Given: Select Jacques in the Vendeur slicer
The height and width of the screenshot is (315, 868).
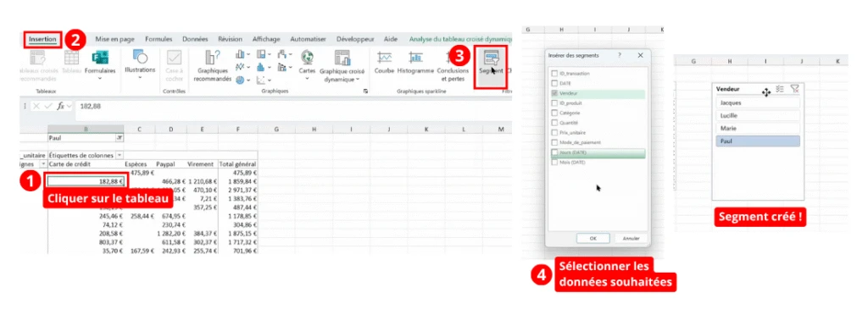Looking at the screenshot, I should pyautogui.click(x=758, y=102).
